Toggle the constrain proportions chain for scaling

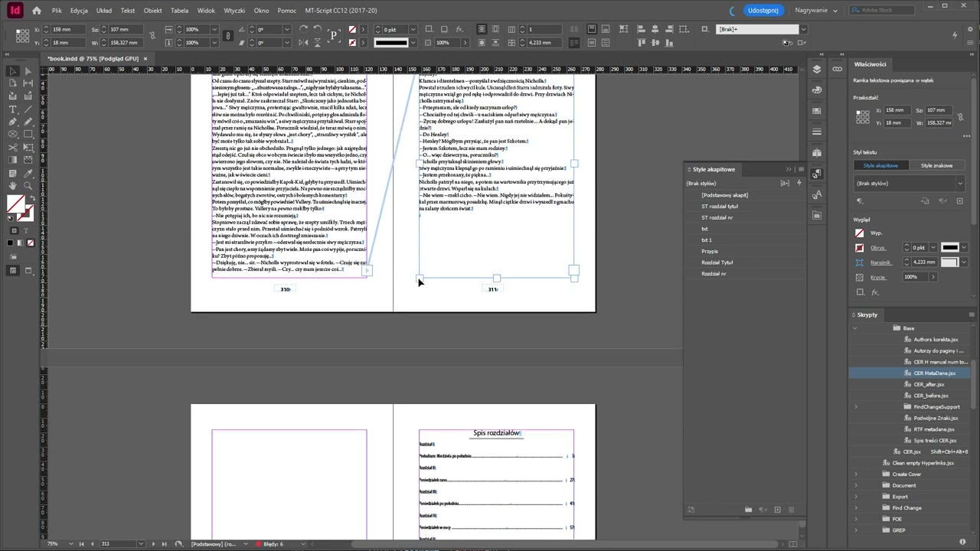[x=227, y=36]
